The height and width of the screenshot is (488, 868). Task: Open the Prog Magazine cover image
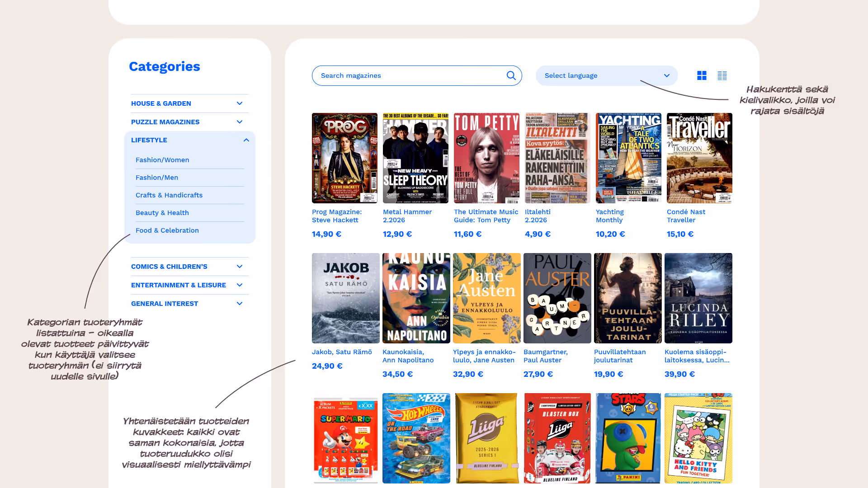tap(344, 158)
